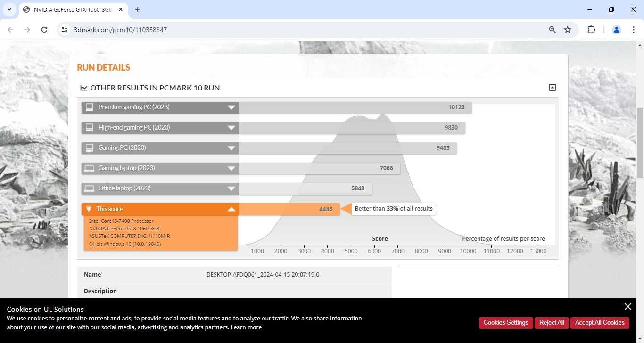The height and width of the screenshot is (343, 644).
Task: Open the Chrome tab search dropdown
Action: tap(9, 9)
